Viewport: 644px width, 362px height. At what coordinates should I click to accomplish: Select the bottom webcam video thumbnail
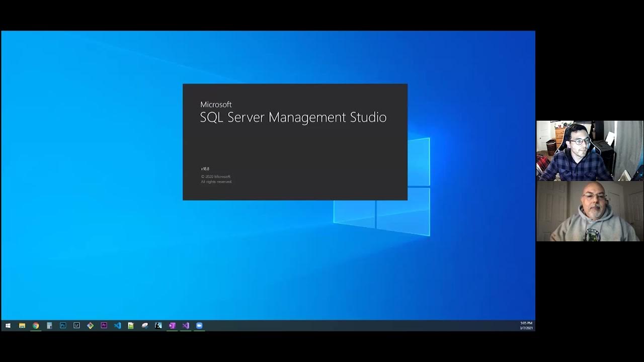click(x=590, y=211)
